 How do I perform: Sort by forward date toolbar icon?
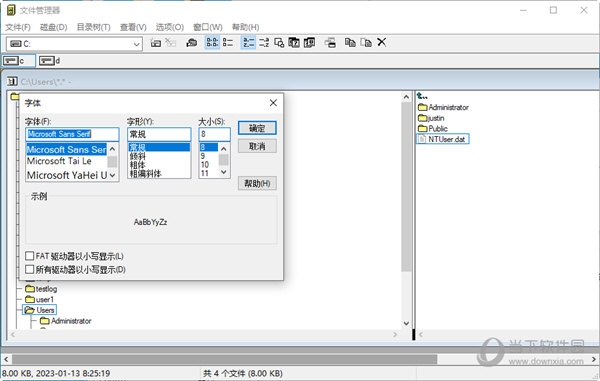click(309, 42)
